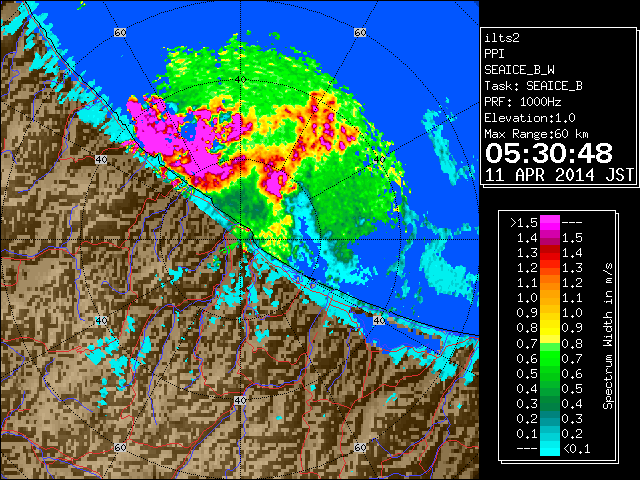Click the dashes label beside '<0.1'
640x480 pixels.
coord(527,449)
